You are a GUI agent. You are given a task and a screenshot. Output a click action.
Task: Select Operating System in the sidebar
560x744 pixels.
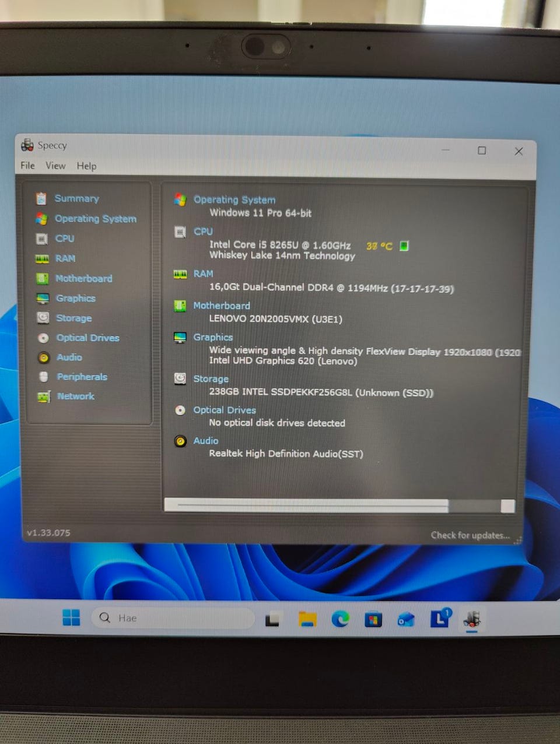(96, 219)
